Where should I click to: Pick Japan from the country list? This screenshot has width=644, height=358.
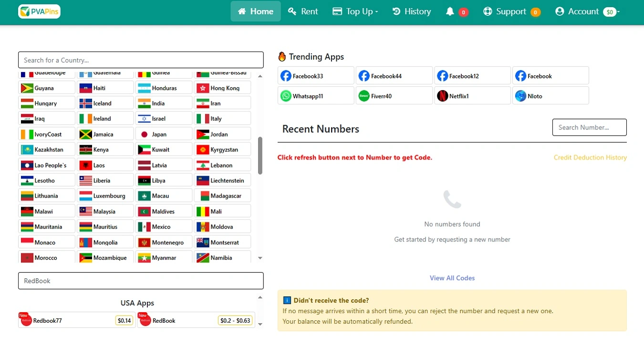tap(164, 134)
